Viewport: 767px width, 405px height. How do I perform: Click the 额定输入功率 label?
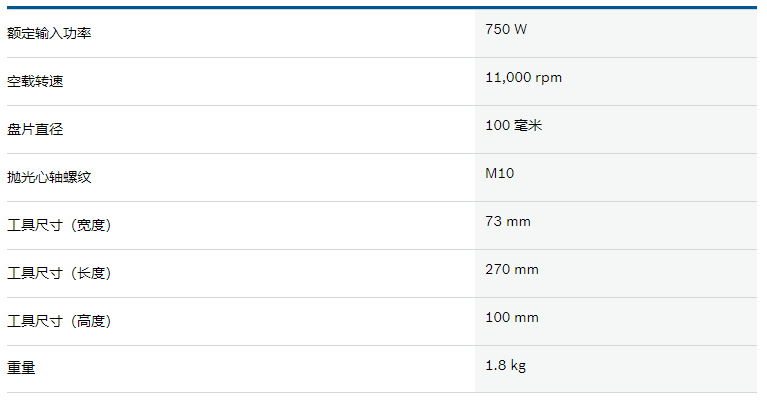(49, 33)
